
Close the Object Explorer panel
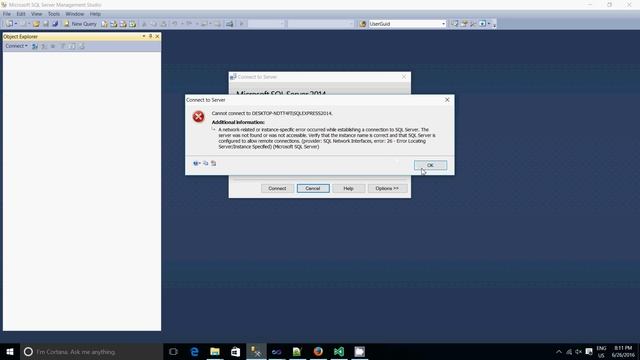click(x=157, y=36)
